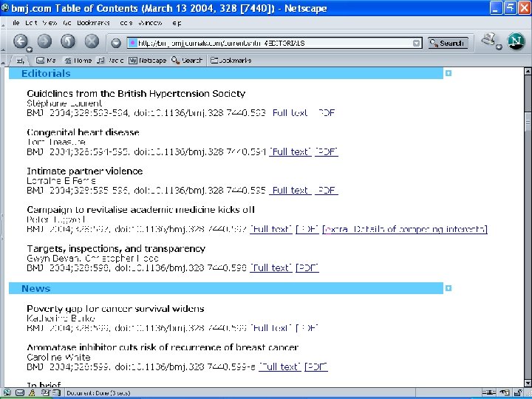This screenshot has width=532, height=399.
Task: Click the Search button beside the URL bar
Action: (x=448, y=43)
